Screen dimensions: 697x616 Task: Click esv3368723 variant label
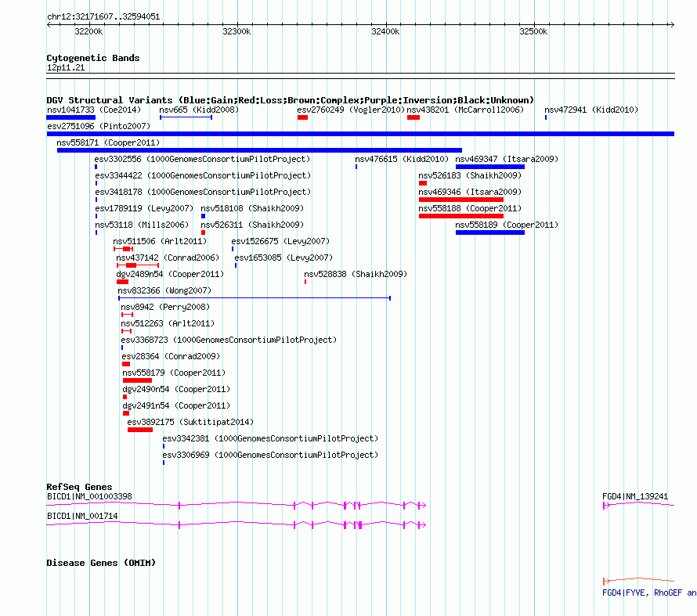[x=229, y=340]
